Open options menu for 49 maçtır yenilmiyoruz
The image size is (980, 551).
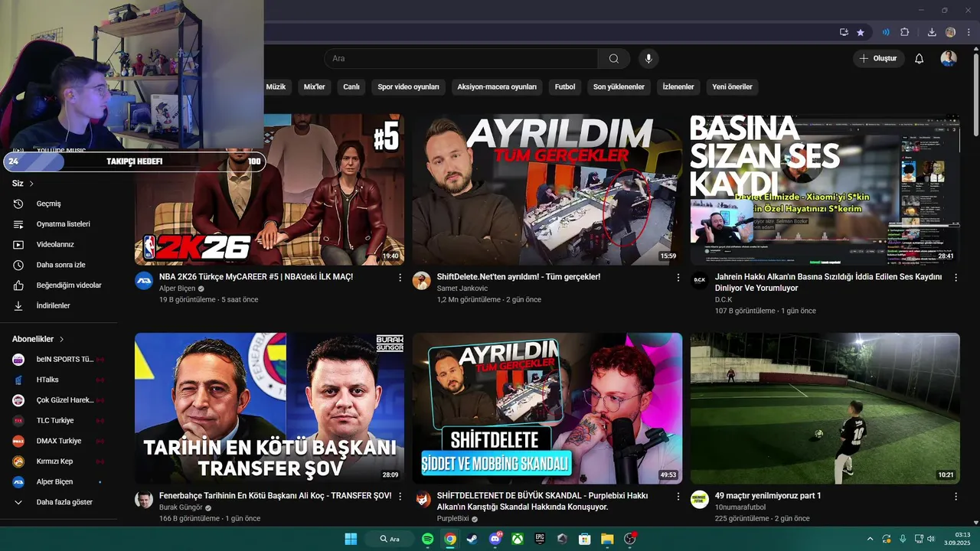(955, 497)
